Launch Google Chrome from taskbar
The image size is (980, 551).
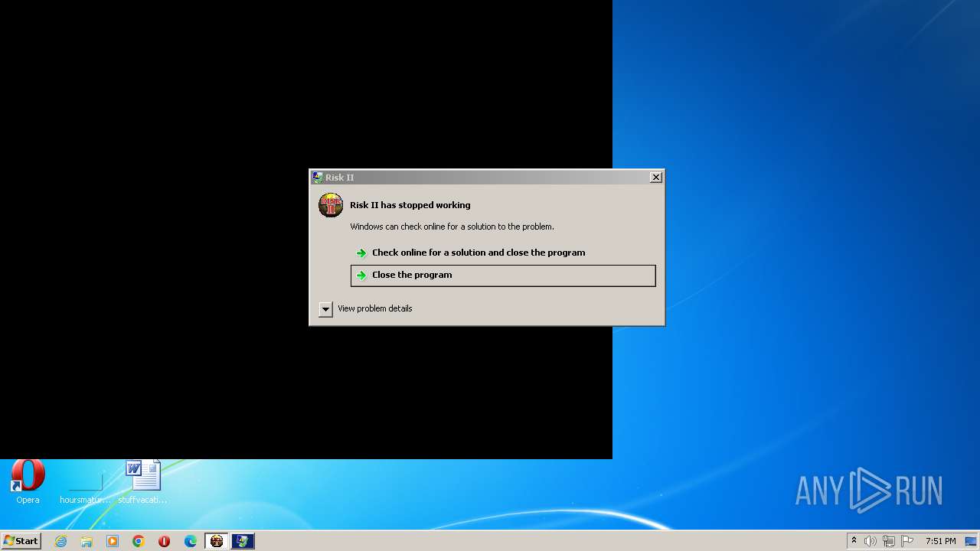pos(139,541)
